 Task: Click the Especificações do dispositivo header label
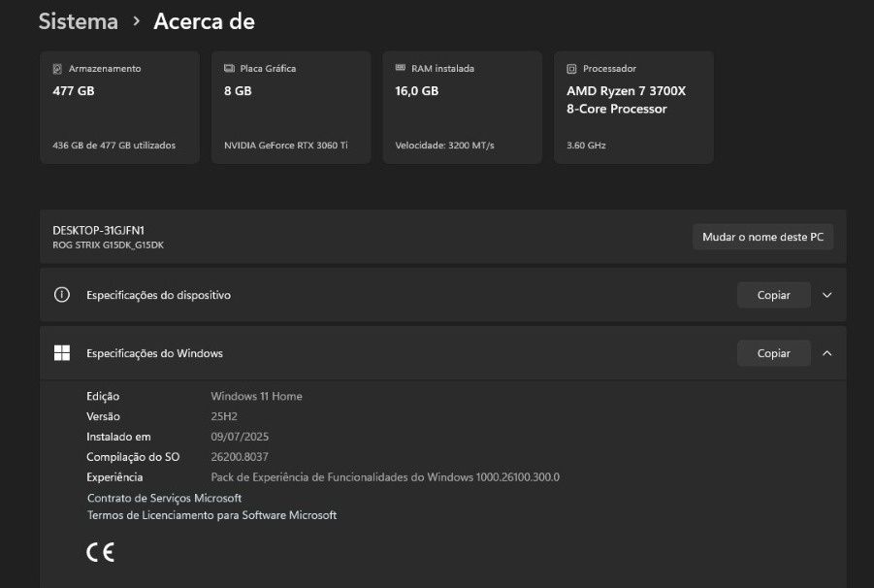158,295
